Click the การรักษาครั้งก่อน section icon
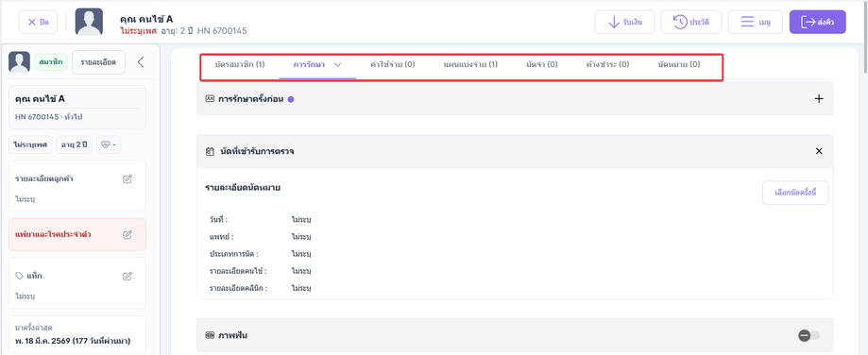Screen dimensions: 868x355 tap(210, 99)
